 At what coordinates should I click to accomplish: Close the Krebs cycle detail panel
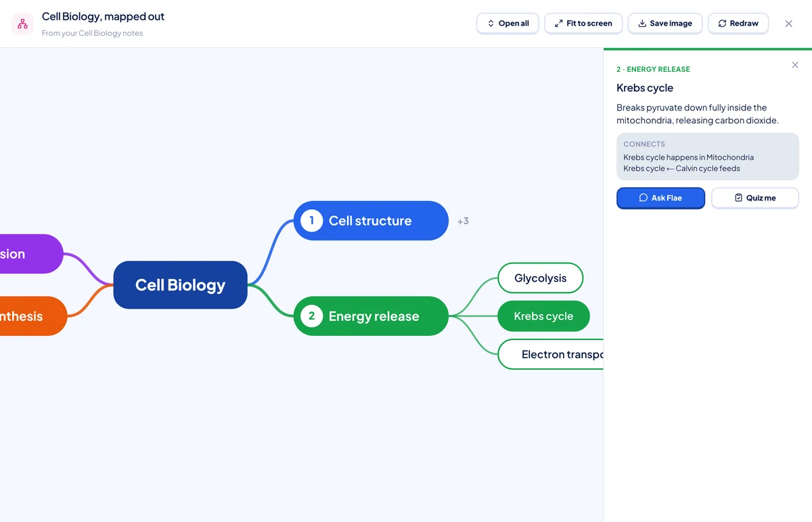(795, 65)
